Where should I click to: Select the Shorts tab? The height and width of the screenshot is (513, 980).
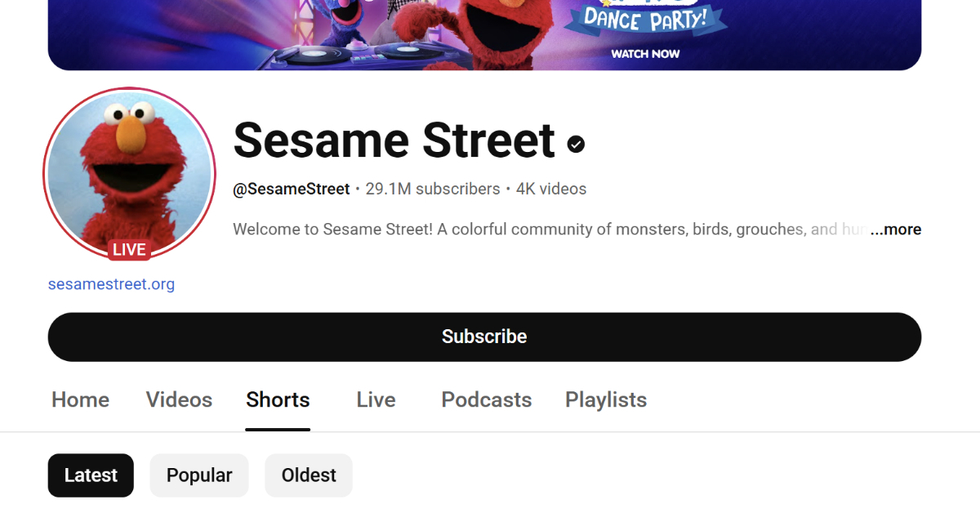[278, 399]
